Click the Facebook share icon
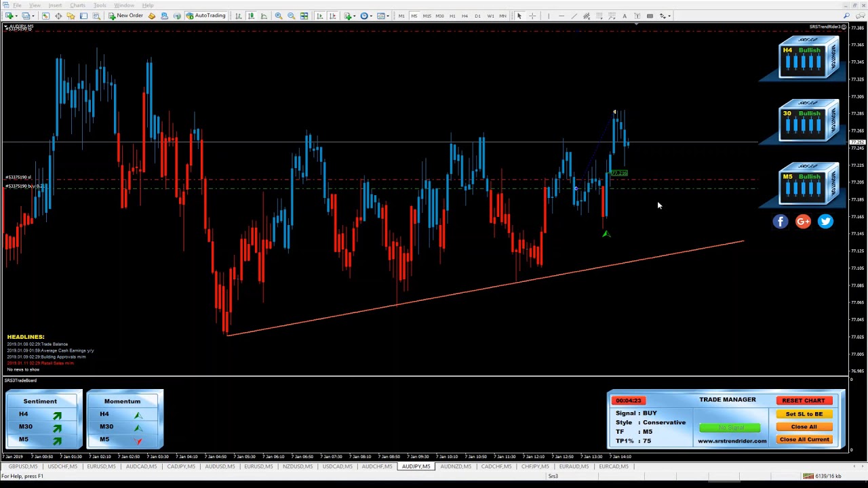The width and height of the screenshot is (868, 488). (781, 221)
